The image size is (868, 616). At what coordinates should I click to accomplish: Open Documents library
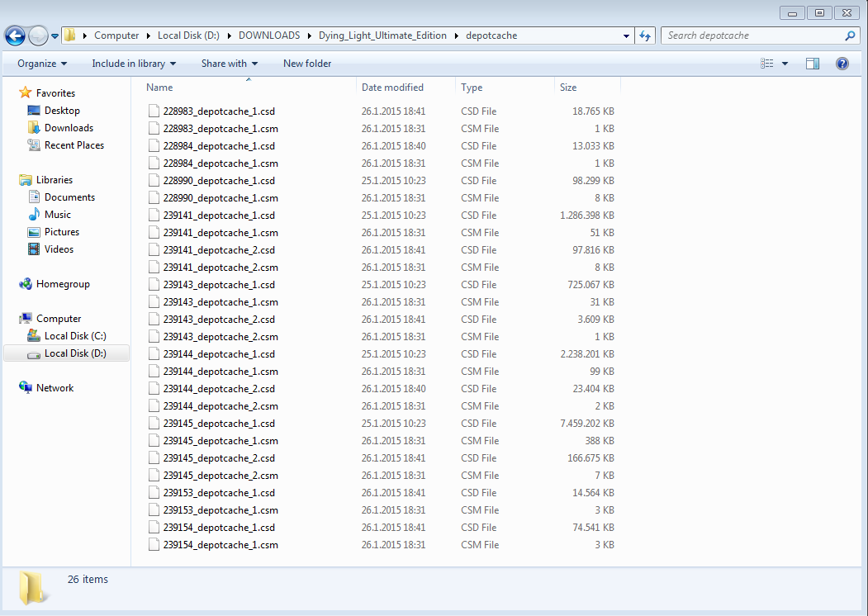point(69,197)
